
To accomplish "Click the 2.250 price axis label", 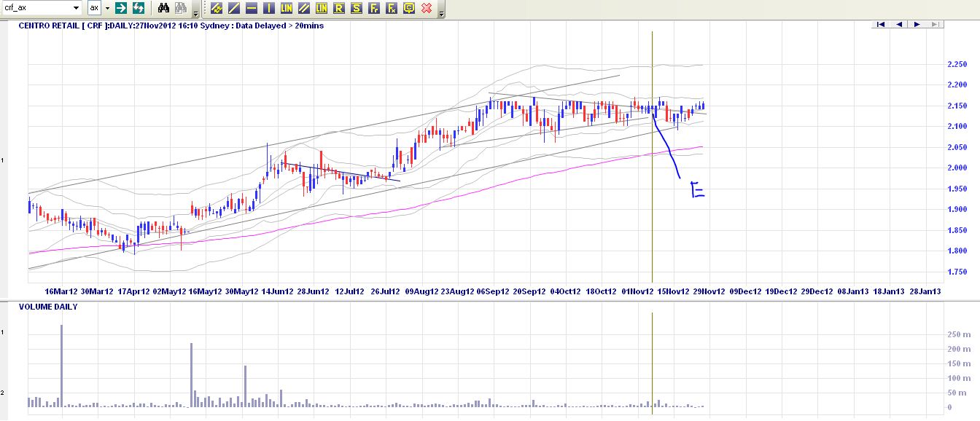I will click(956, 65).
